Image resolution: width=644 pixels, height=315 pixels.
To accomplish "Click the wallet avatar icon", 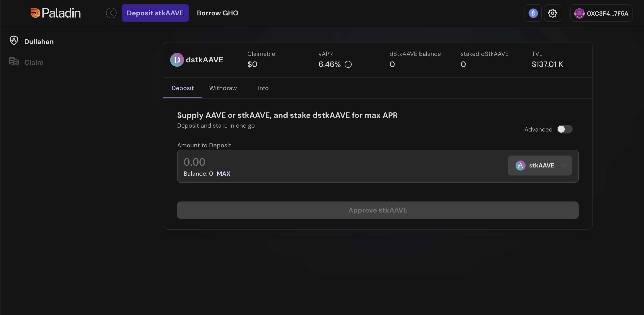I will [x=579, y=13].
